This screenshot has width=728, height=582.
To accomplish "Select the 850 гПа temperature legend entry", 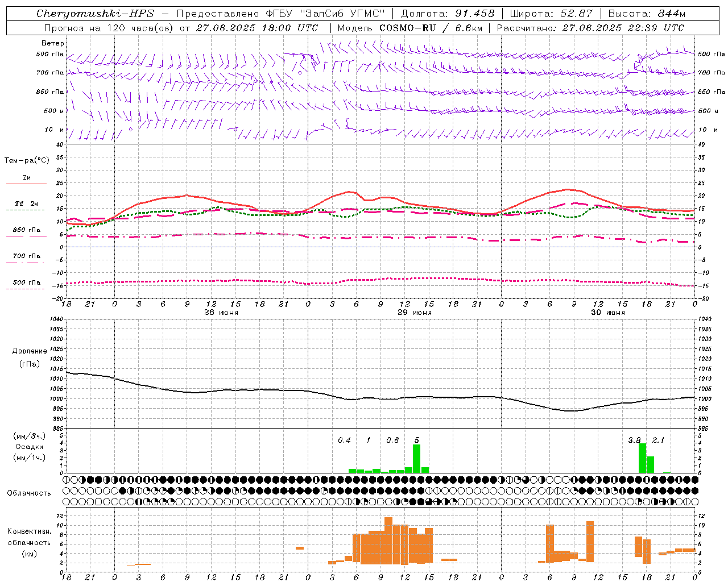I will click(27, 230).
